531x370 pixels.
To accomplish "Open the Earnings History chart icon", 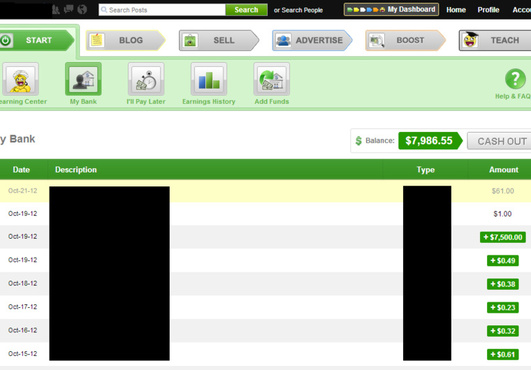I will pos(209,79).
